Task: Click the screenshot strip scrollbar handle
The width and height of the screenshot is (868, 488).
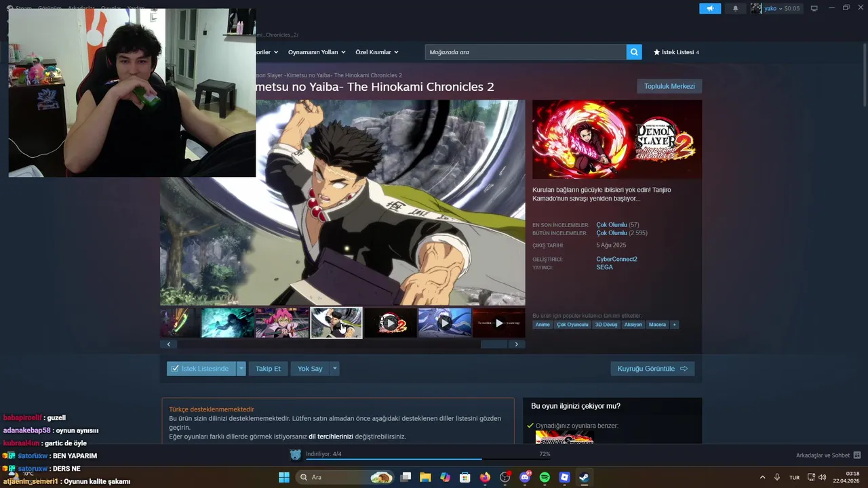Action: click(x=494, y=344)
